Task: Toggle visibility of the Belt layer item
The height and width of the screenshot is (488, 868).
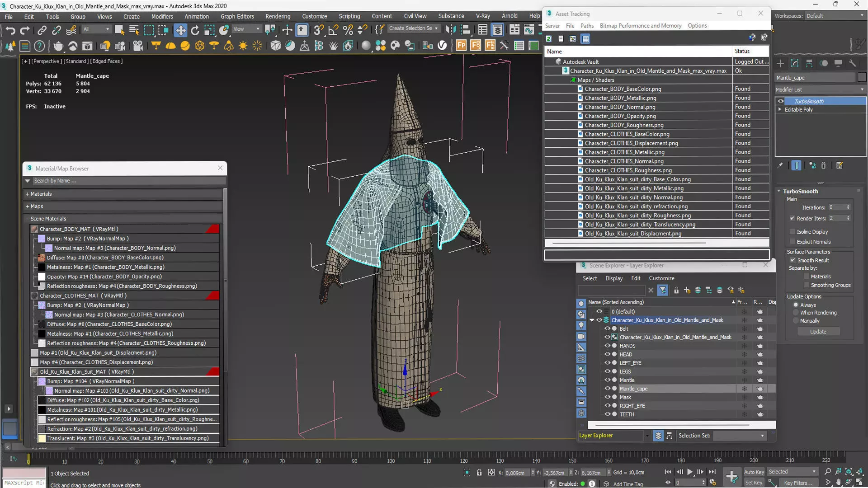Action: (x=607, y=328)
